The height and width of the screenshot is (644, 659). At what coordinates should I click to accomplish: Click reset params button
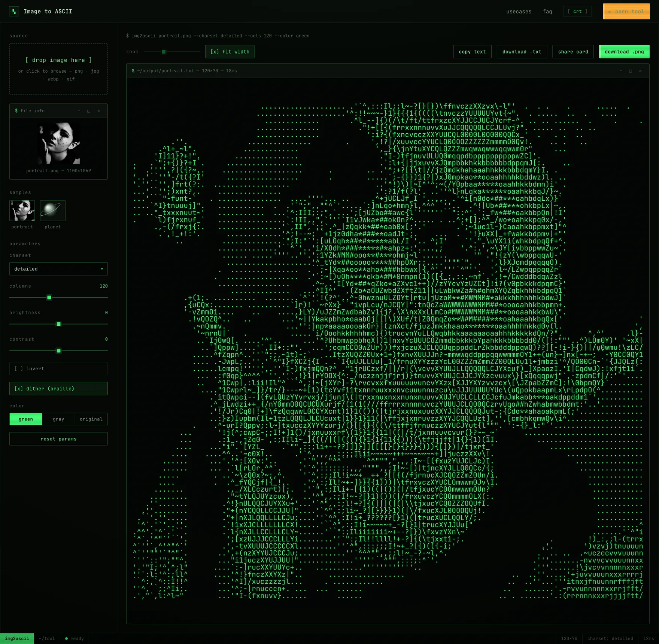pos(58,439)
